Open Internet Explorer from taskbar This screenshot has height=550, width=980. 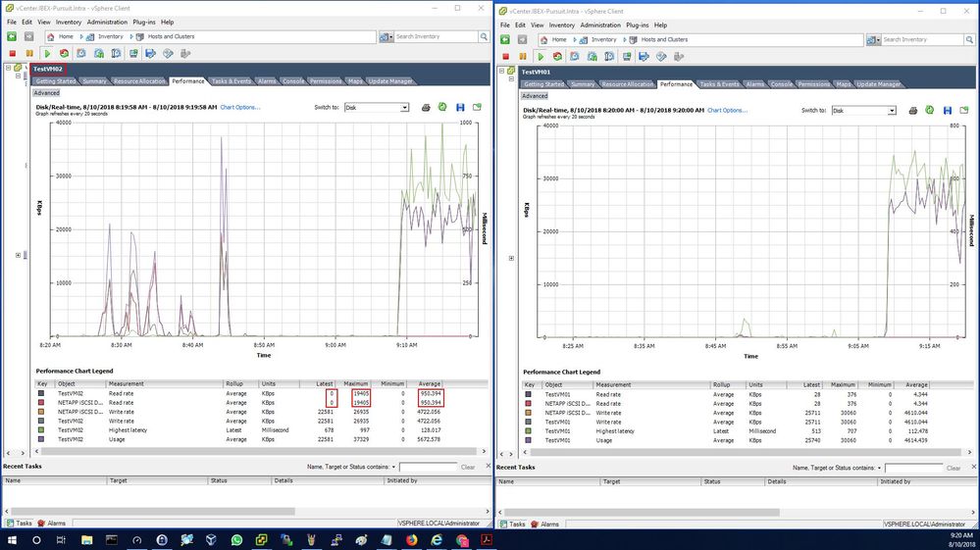point(437,540)
